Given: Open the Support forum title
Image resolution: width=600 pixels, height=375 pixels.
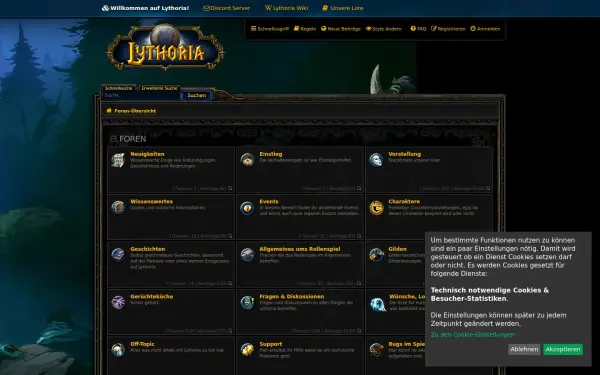Looking at the screenshot, I should [271, 344].
